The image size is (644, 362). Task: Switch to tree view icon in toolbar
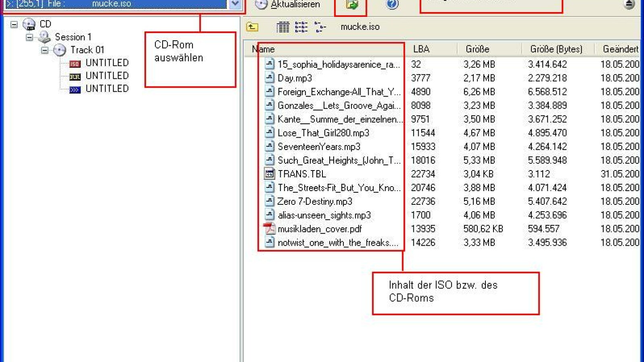320,27
